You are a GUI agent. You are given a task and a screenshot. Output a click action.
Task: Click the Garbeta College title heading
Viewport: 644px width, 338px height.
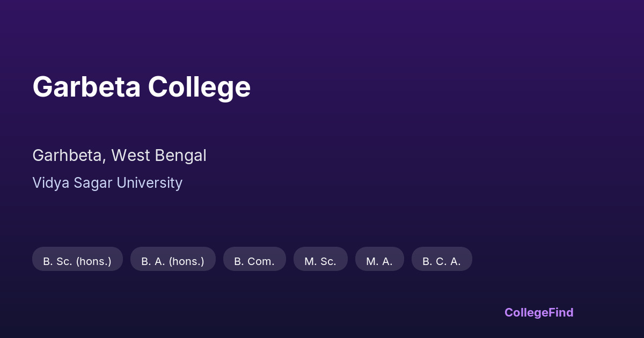pos(141,87)
